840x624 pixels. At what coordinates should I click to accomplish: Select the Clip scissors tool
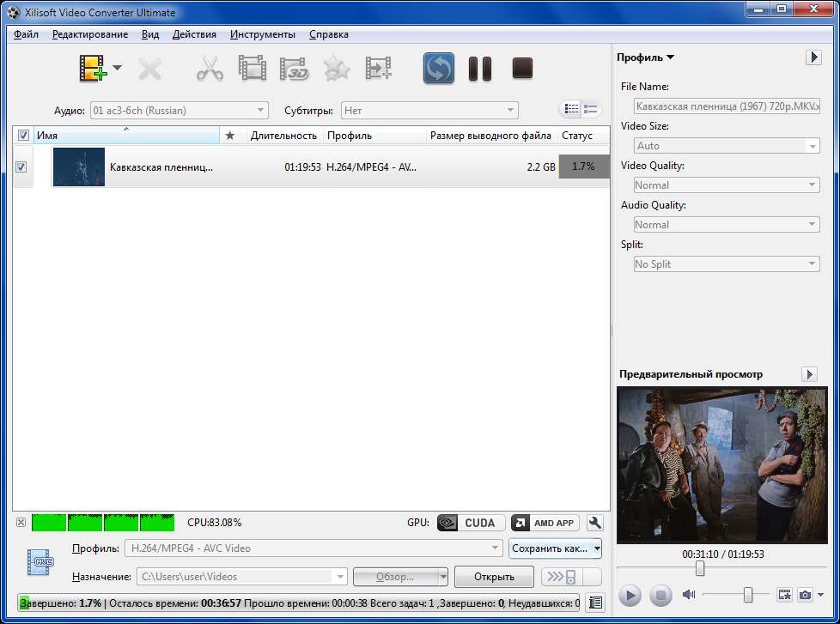pos(210,68)
